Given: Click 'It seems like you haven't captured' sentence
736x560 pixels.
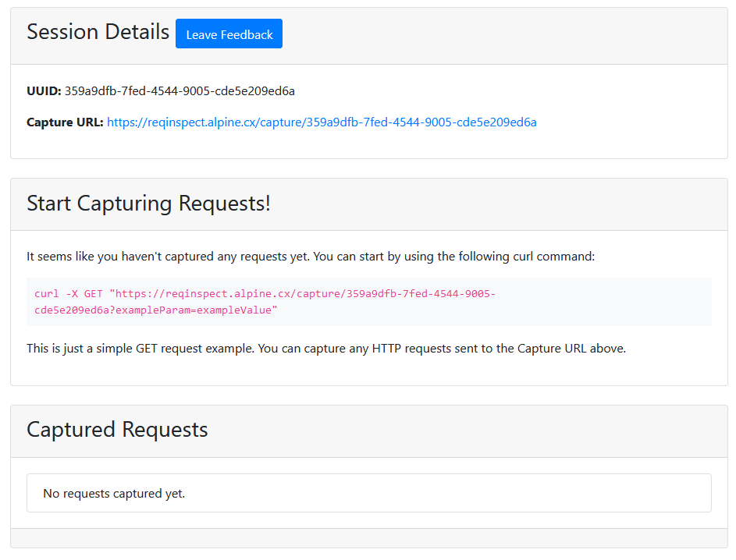Looking at the screenshot, I should pyautogui.click(x=311, y=257).
